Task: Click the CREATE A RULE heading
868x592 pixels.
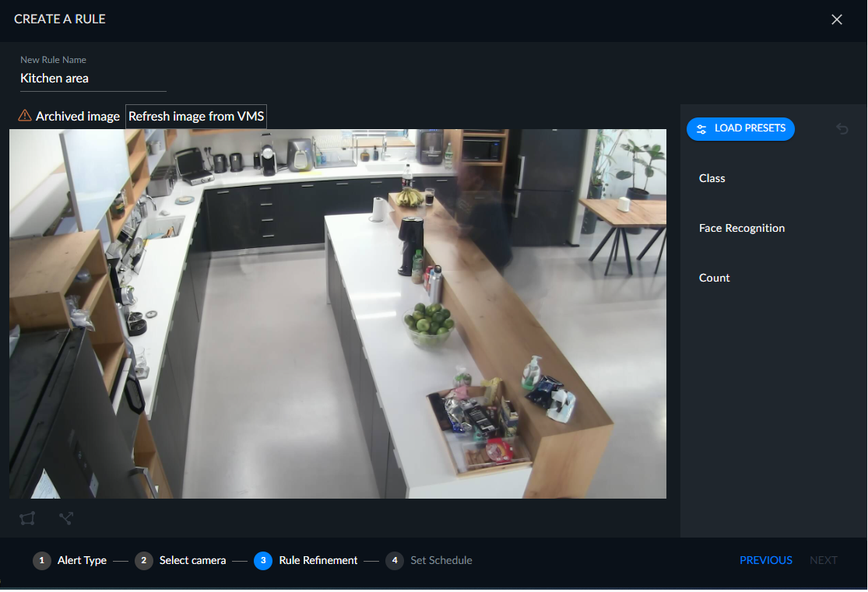Action: coord(60,19)
